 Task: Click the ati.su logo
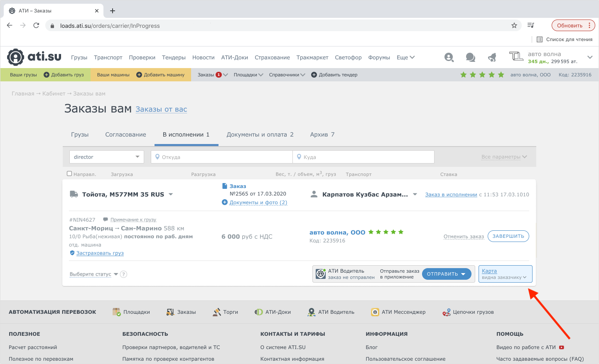click(x=34, y=57)
